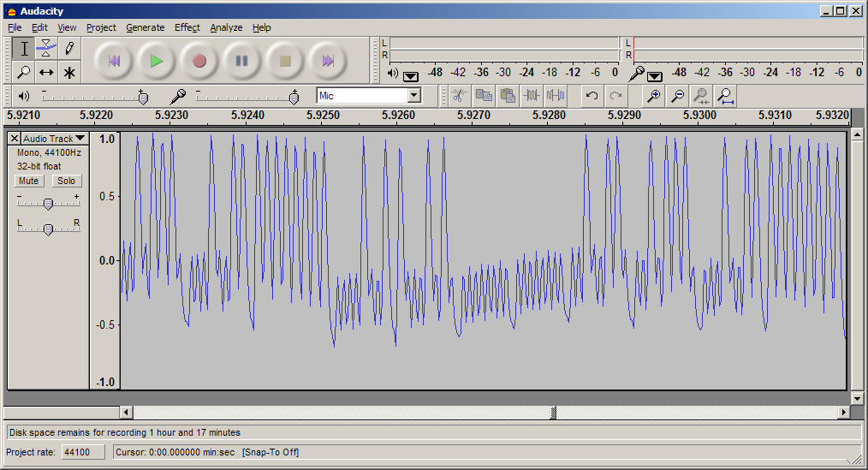The image size is (868, 470).
Task: Stop playback with Stop button
Action: click(x=285, y=61)
